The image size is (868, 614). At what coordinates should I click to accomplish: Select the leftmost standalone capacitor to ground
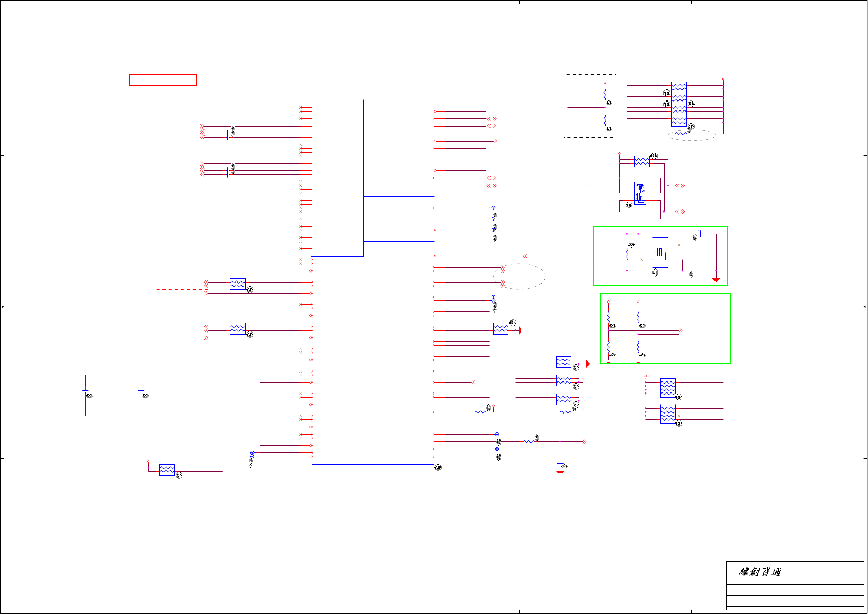[85, 391]
